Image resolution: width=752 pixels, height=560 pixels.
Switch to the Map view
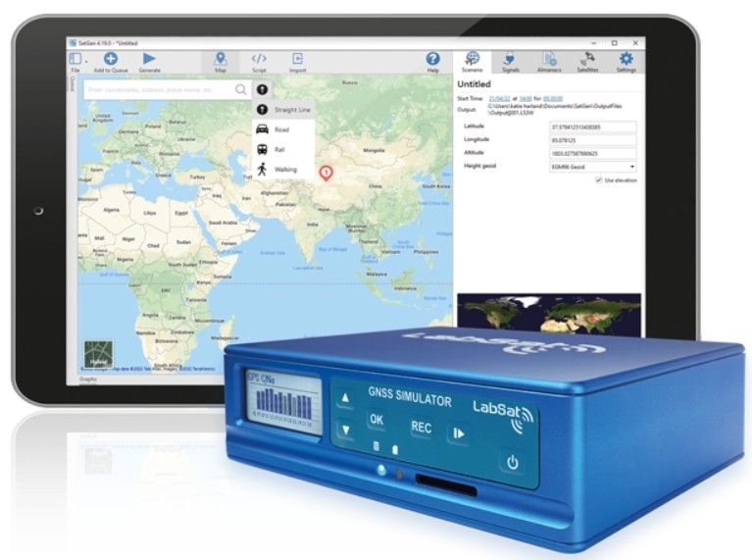tap(221, 62)
